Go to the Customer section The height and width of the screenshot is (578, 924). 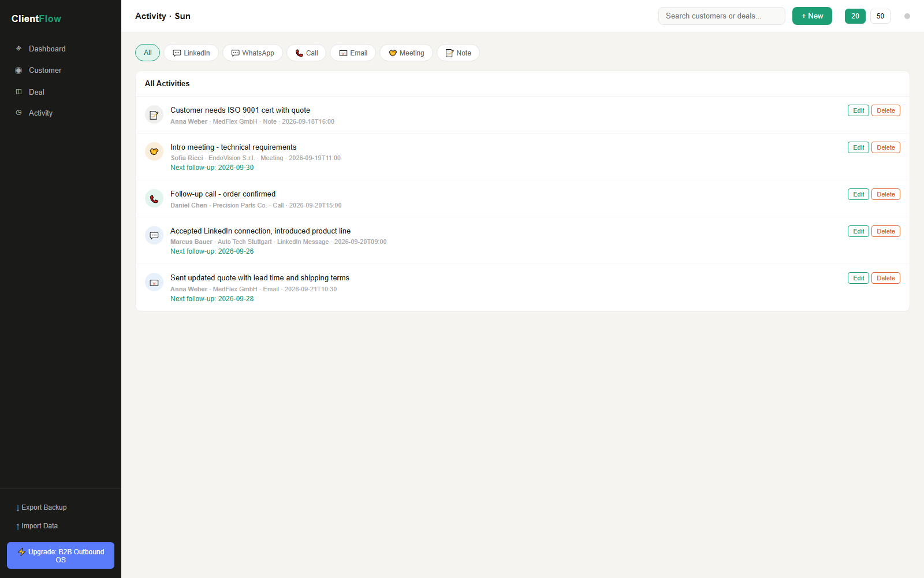click(x=61, y=70)
